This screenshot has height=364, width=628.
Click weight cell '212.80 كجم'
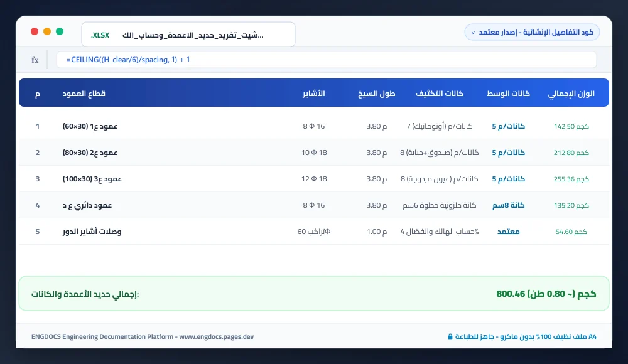click(571, 153)
